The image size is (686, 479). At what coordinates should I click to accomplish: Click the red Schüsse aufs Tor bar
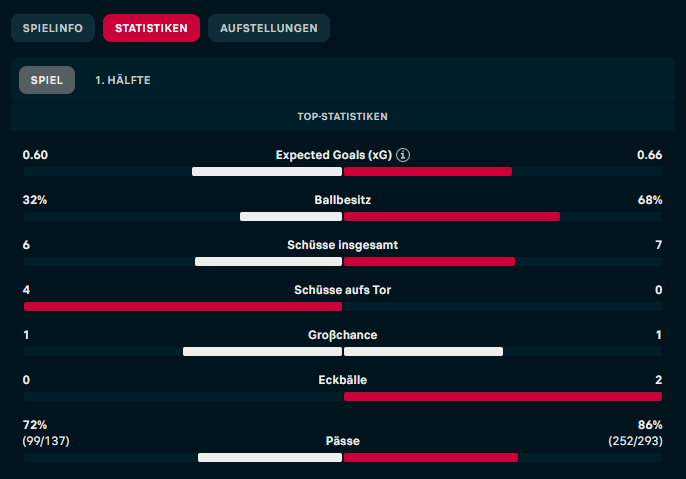(x=183, y=306)
